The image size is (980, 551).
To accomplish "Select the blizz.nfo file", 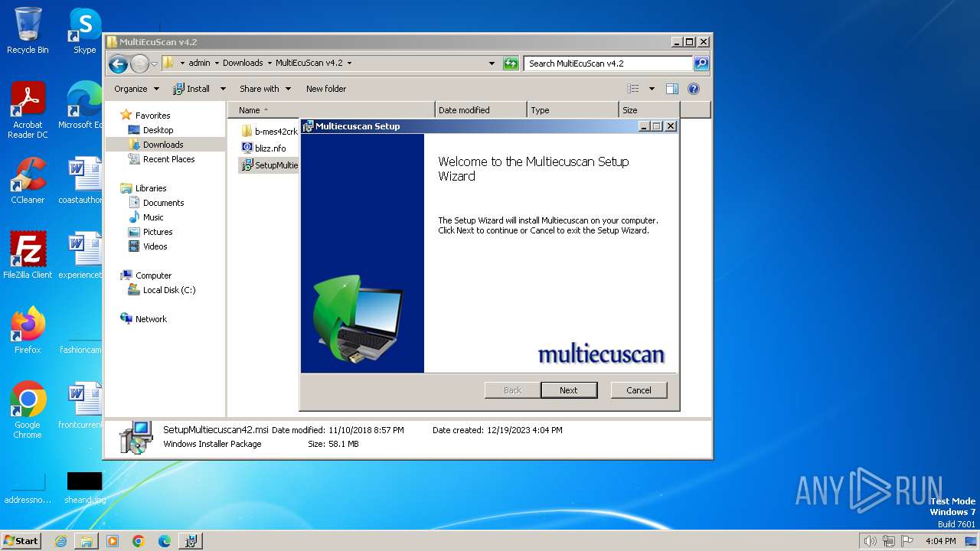I will [263, 148].
